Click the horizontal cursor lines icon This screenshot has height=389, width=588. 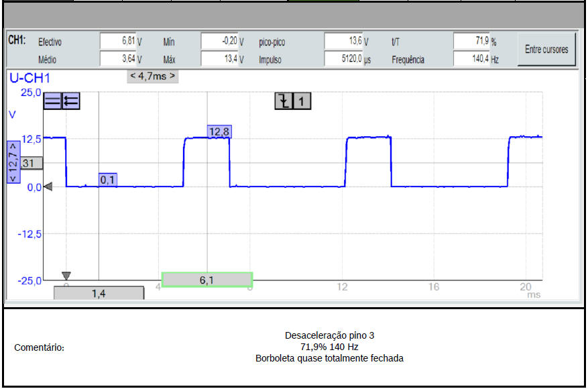coord(52,101)
